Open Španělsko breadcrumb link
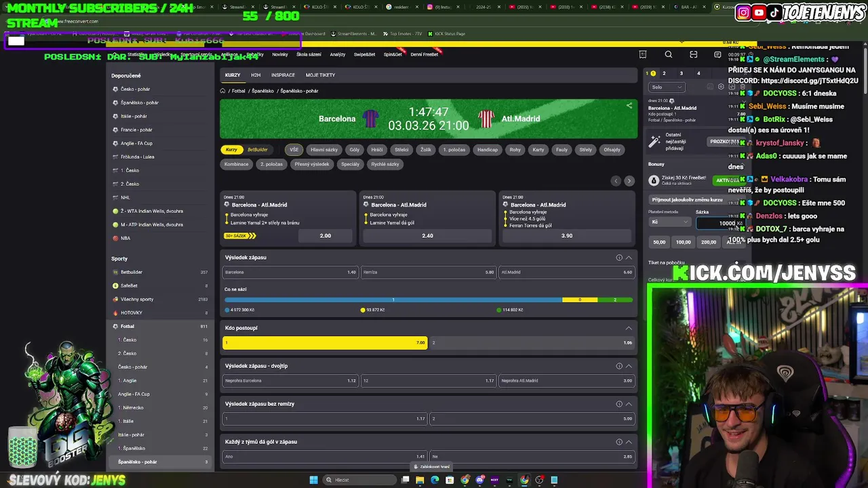868x488 pixels. [263, 91]
